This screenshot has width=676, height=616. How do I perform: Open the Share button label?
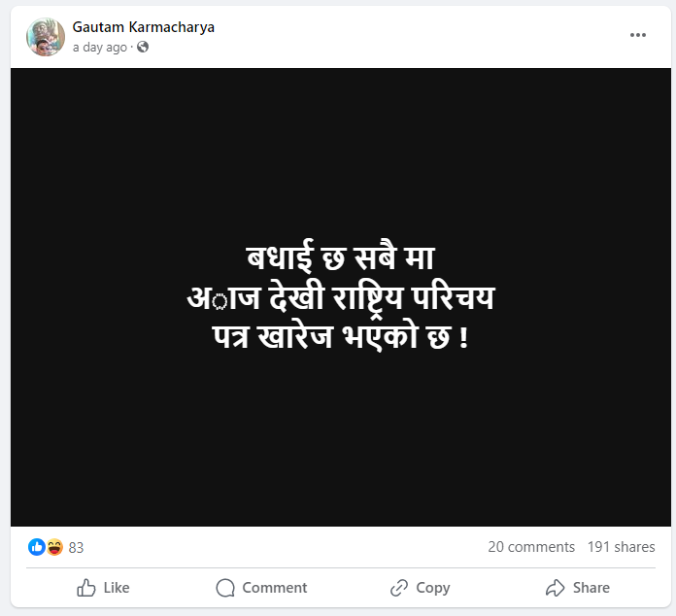591,588
